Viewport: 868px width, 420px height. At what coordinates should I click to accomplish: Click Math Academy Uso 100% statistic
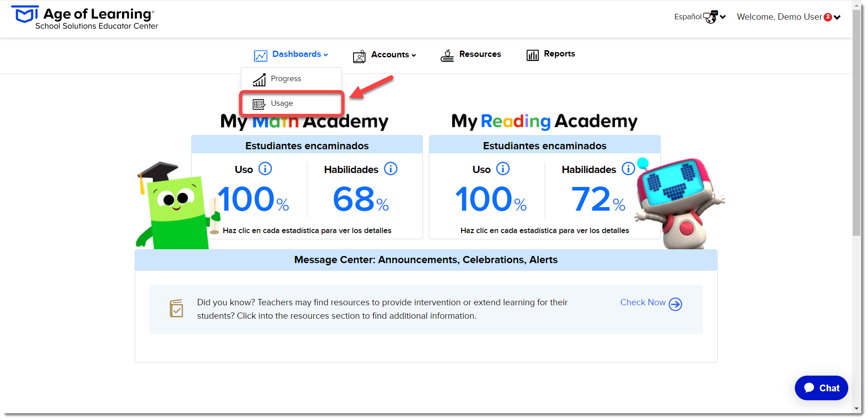(253, 199)
